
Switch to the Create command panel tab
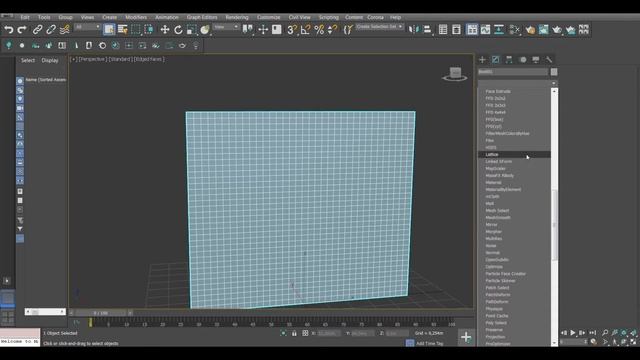coord(482,60)
